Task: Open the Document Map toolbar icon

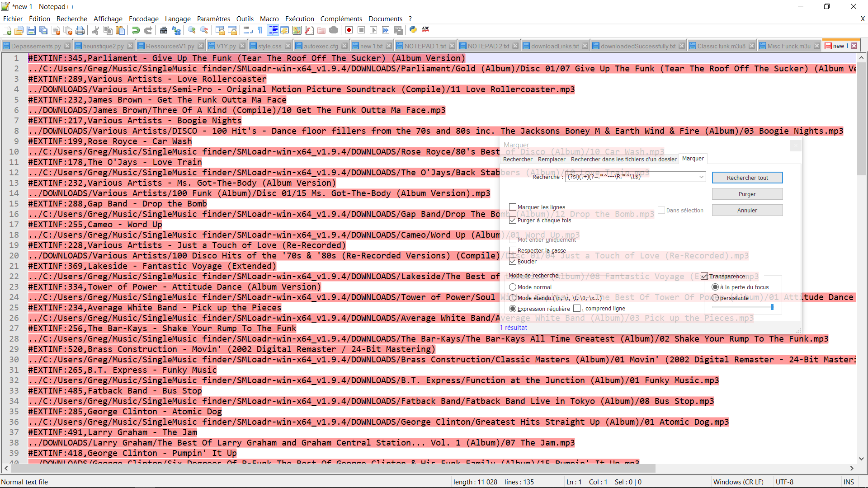Action: (x=297, y=30)
